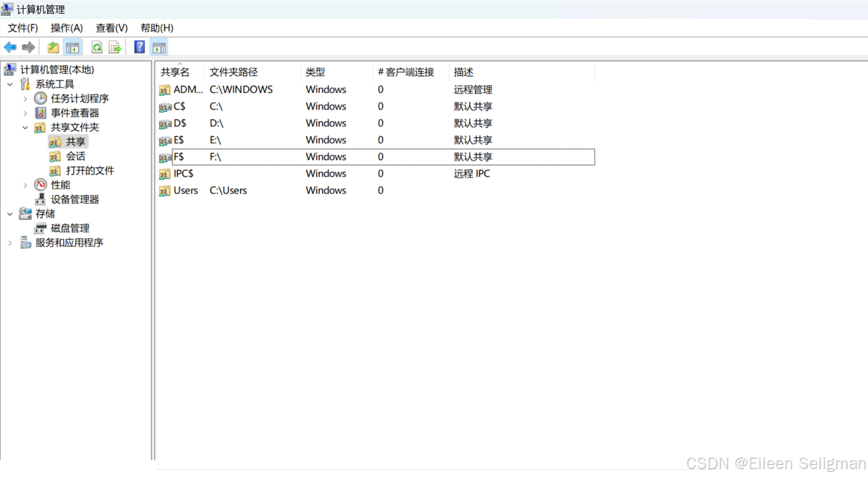The width and height of the screenshot is (868, 478).
Task: Select the 会话 tree item
Action: [75, 156]
